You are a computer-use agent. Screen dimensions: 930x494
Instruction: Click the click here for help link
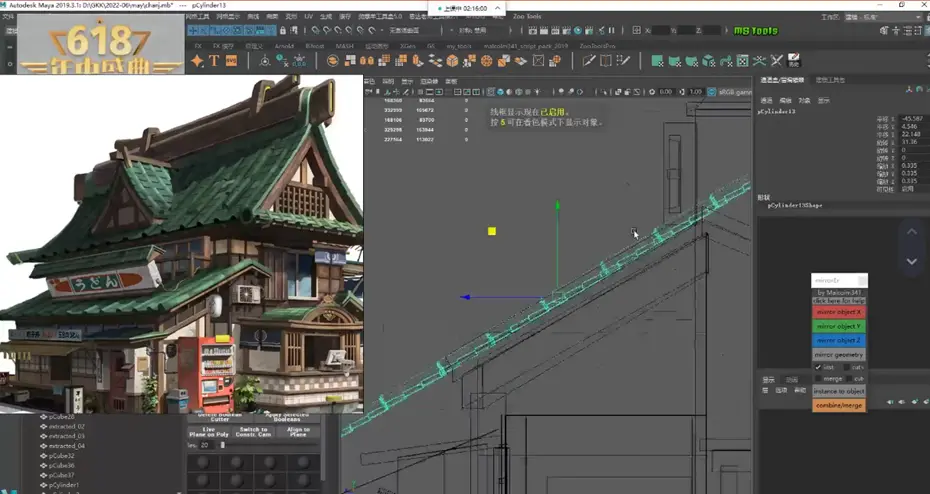(839, 301)
